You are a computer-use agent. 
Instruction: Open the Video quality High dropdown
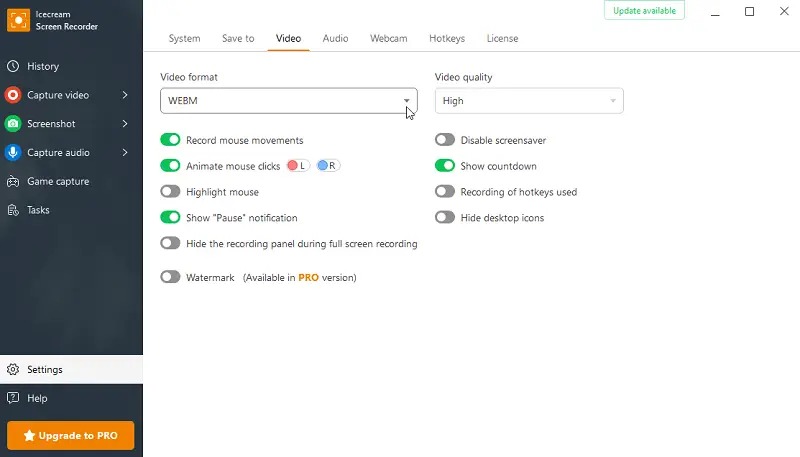click(x=529, y=101)
